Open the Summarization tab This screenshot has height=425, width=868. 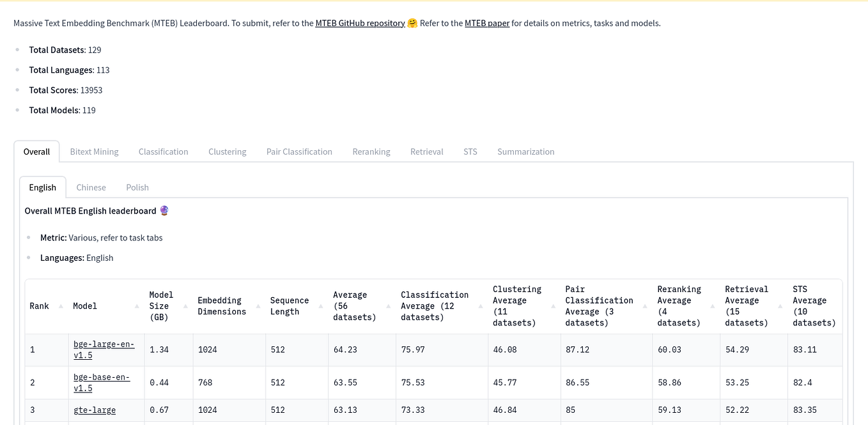click(x=525, y=151)
